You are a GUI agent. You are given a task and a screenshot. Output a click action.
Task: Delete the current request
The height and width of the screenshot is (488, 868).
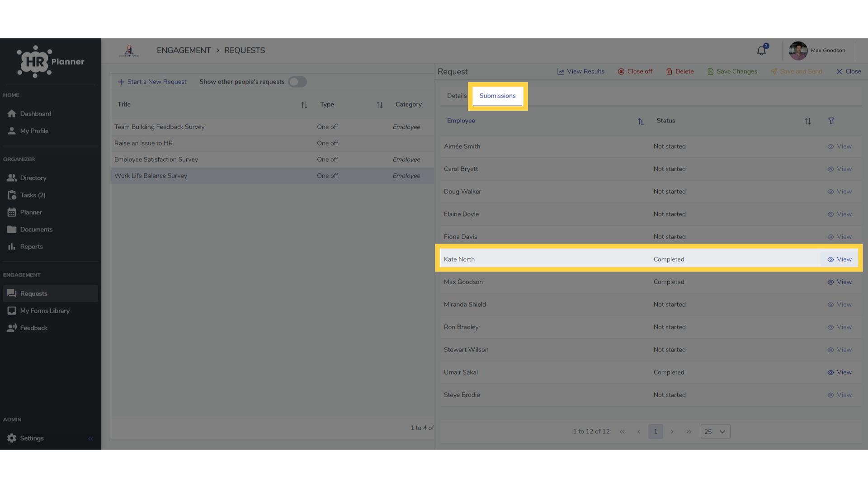pos(679,71)
